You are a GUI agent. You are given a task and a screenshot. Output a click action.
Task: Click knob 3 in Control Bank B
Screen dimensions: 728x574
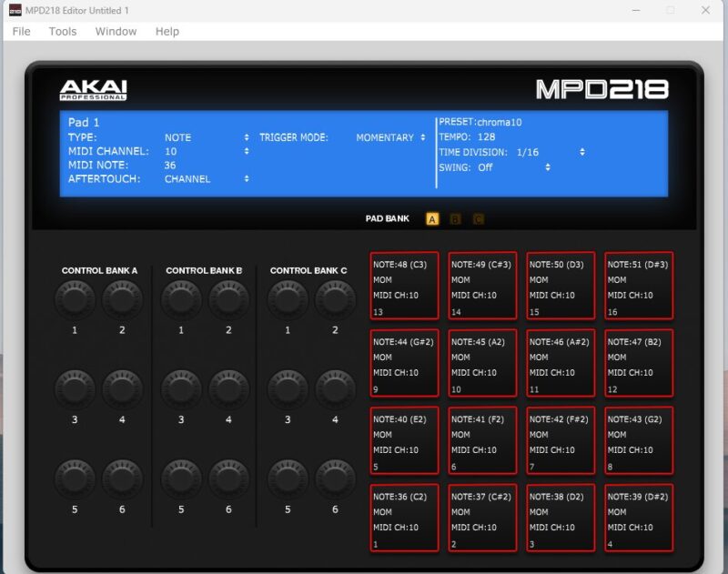pyautogui.click(x=181, y=388)
